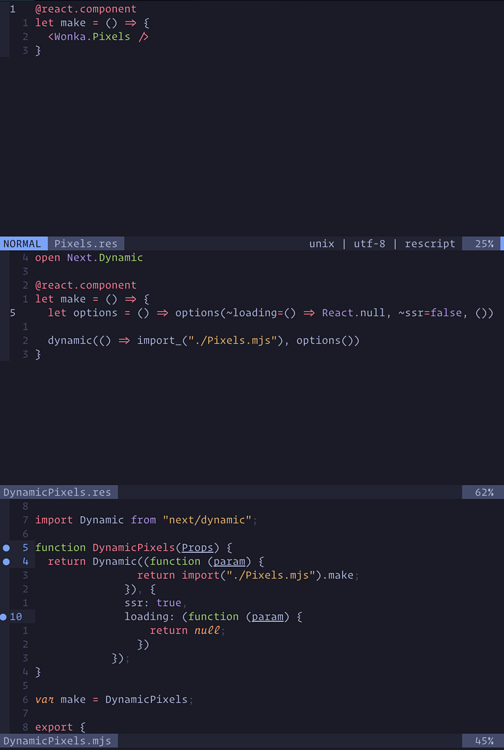Click the utf-8 encoding indicator

tap(369, 243)
